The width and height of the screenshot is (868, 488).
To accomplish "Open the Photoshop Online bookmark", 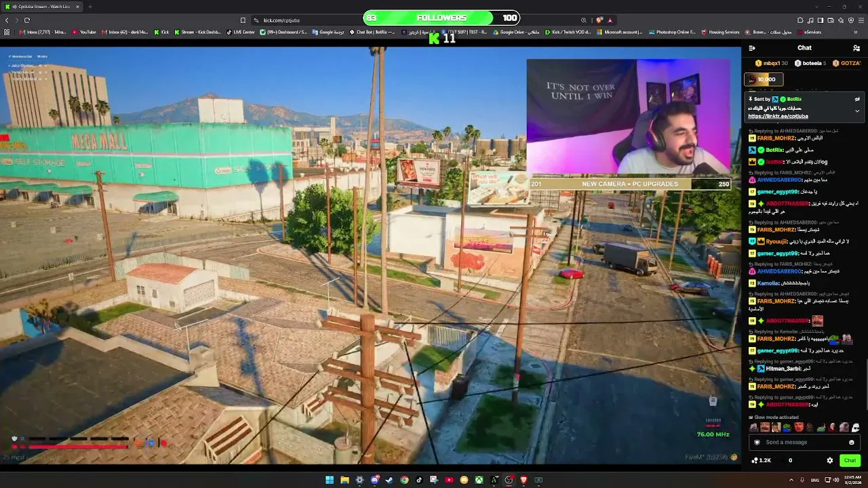I will (x=672, y=33).
